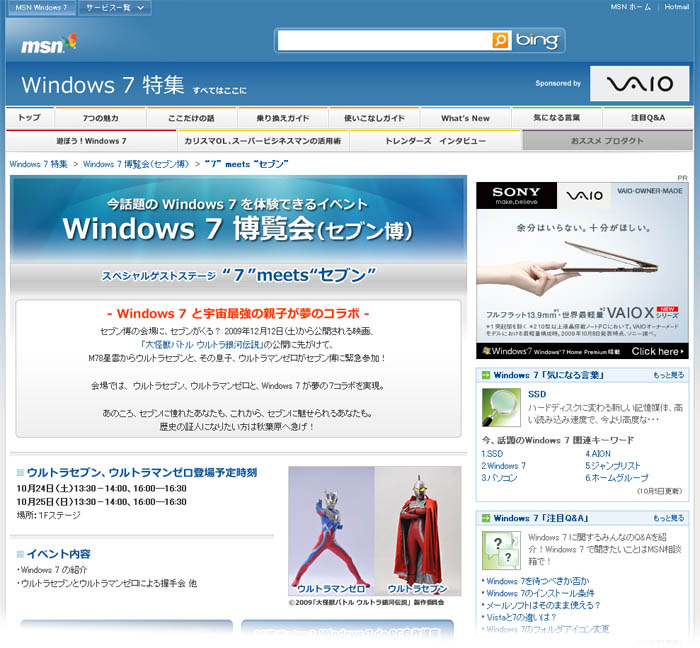Open keyword link 3.パソコン

coord(499,478)
